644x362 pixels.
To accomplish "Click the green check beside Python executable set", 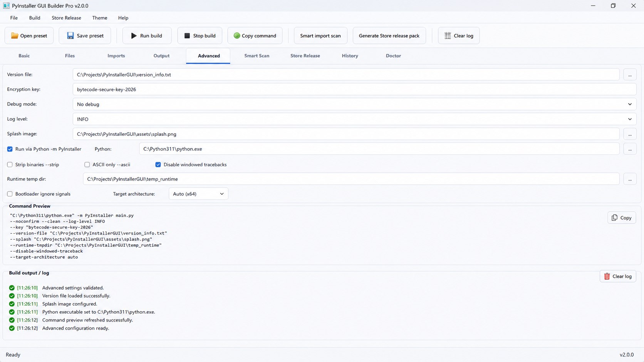I will [12, 312].
